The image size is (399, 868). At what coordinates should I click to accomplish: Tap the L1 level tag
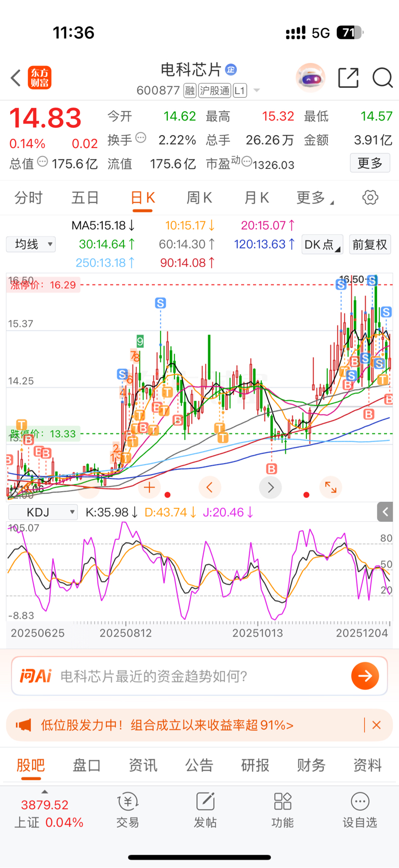tap(240, 90)
